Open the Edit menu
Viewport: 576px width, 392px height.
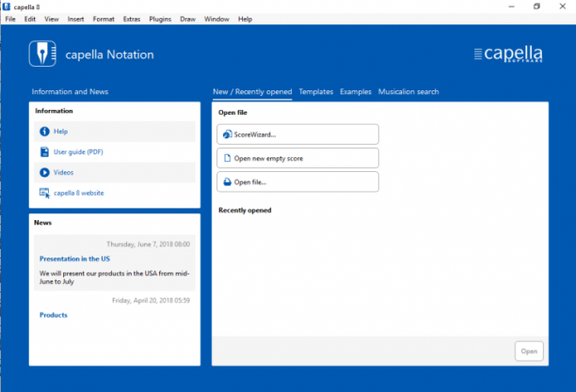click(x=30, y=19)
